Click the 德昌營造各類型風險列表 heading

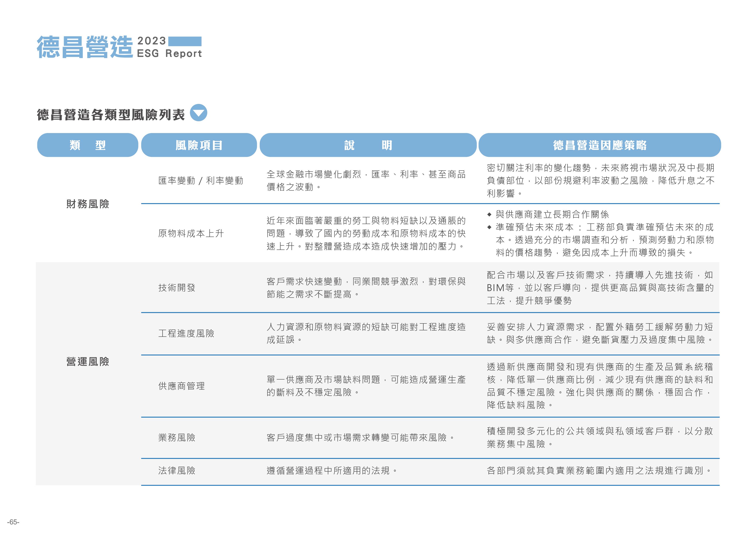click(x=111, y=115)
